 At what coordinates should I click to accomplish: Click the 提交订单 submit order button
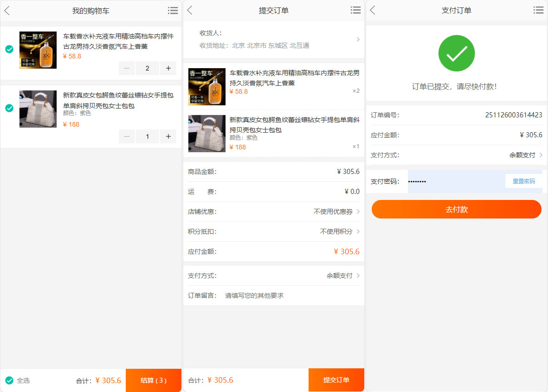click(x=336, y=379)
